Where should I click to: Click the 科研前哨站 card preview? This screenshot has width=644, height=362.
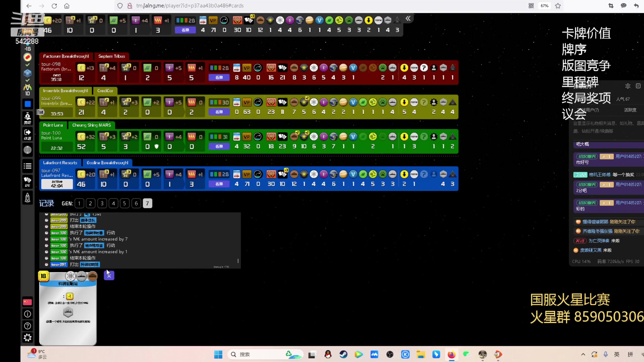68,308
